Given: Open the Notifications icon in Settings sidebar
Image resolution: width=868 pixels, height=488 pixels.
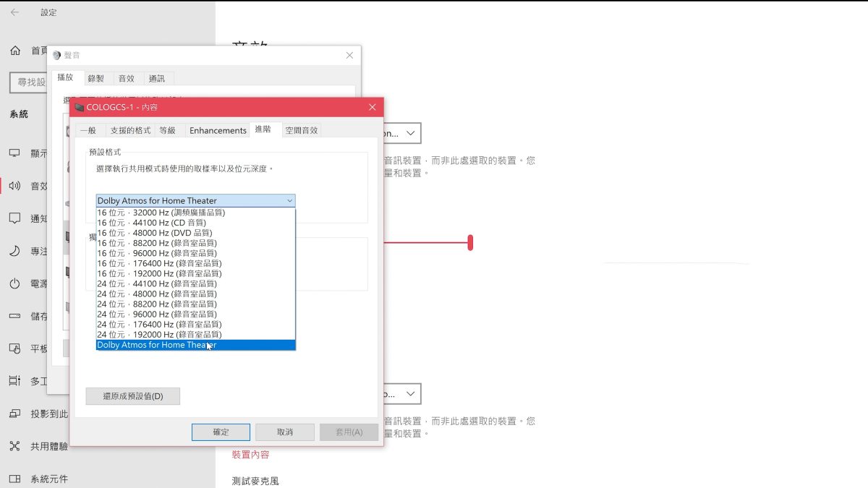Looking at the screenshot, I should [14, 218].
